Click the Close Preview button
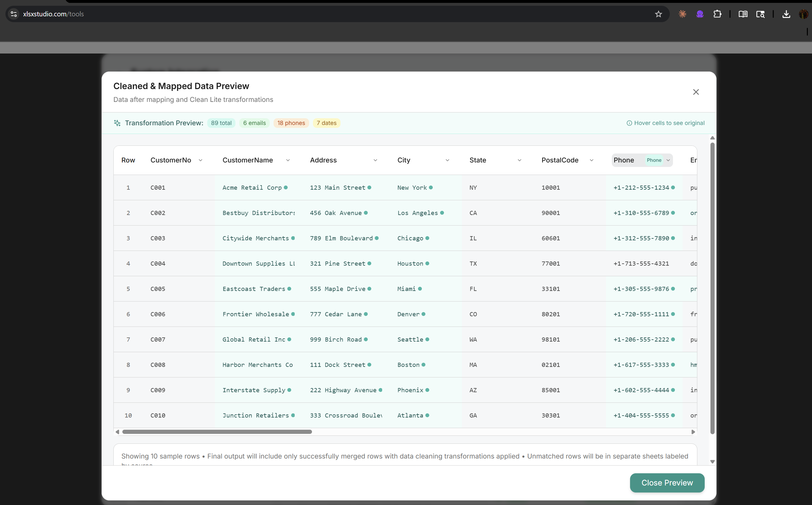The image size is (812, 505). point(667,483)
